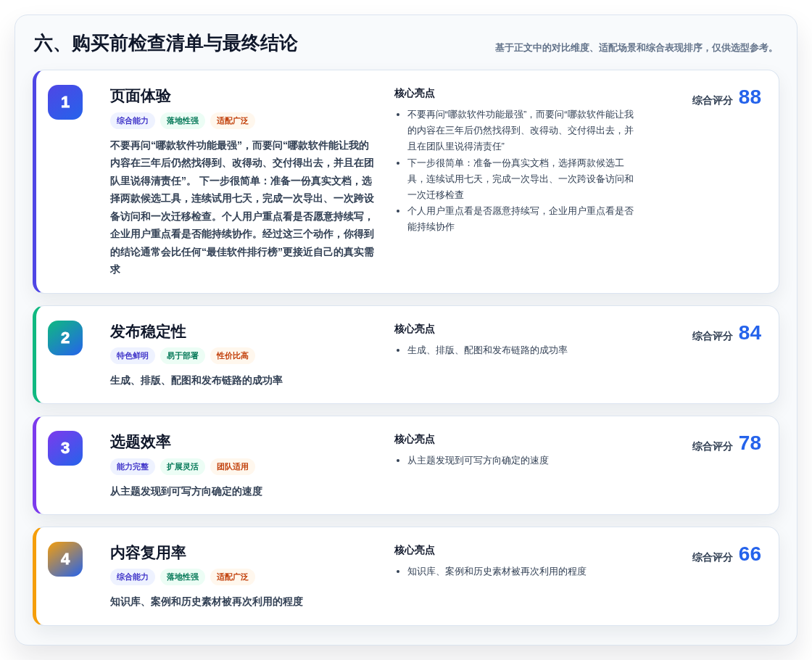The image size is (812, 660).
Task: Click bullet 从主题发现到可写方向确定的速度
Action: (x=478, y=461)
